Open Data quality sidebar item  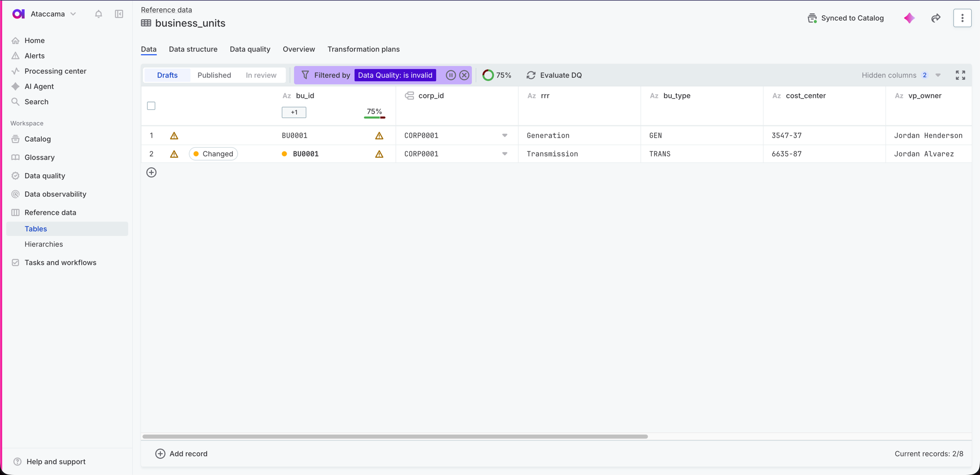pyautogui.click(x=45, y=175)
